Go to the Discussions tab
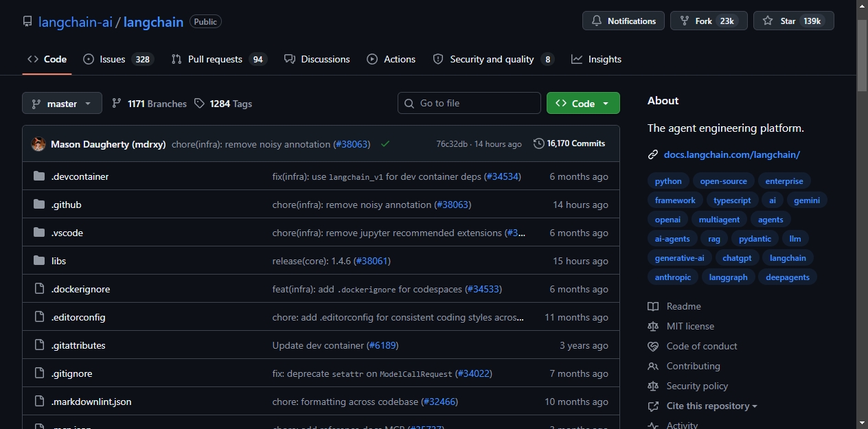 317,59
